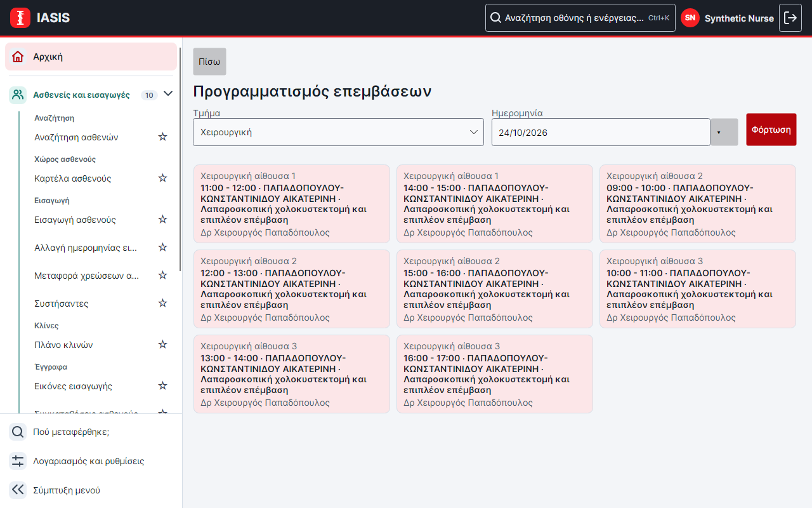Collapse the Ασθενείς και εισαγωγές section chevron
Image resolution: width=812 pixels, height=508 pixels.
pos(168,94)
